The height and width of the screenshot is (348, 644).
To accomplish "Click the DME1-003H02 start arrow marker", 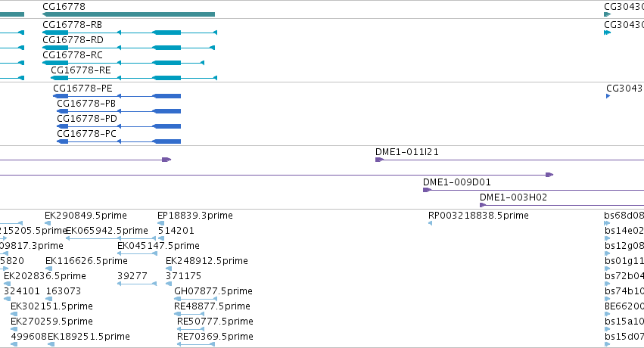I will [x=483, y=205].
